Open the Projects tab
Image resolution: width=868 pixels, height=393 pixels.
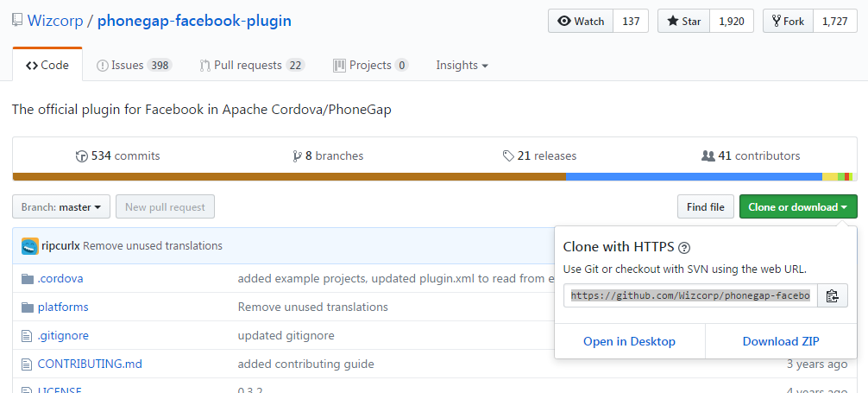[x=371, y=65]
